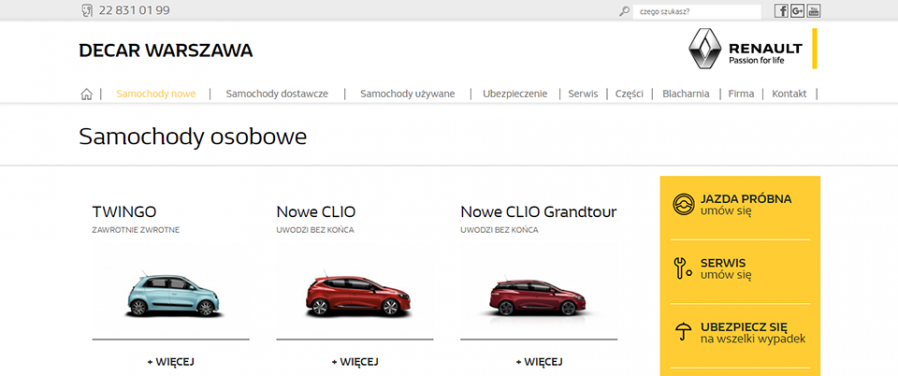The width and height of the screenshot is (898, 376).
Task: Click the red Clio hatchback image
Action: pos(359,295)
